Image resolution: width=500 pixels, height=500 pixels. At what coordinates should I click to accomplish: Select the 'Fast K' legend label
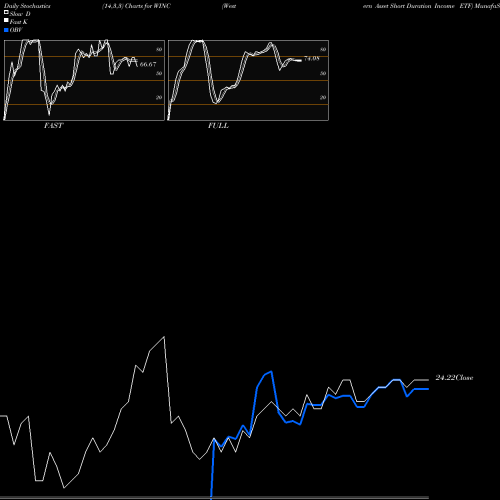19,22
